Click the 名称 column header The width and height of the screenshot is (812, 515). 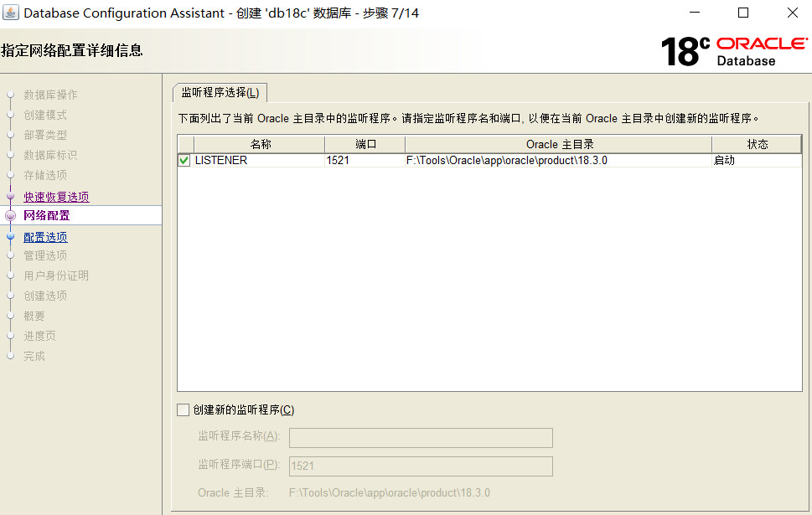(x=260, y=144)
